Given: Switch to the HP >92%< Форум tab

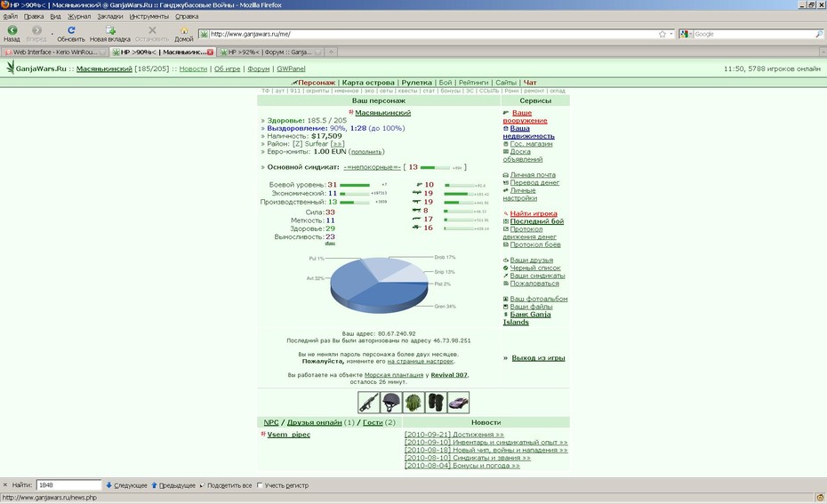Looking at the screenshot, I should coord(270,52).
